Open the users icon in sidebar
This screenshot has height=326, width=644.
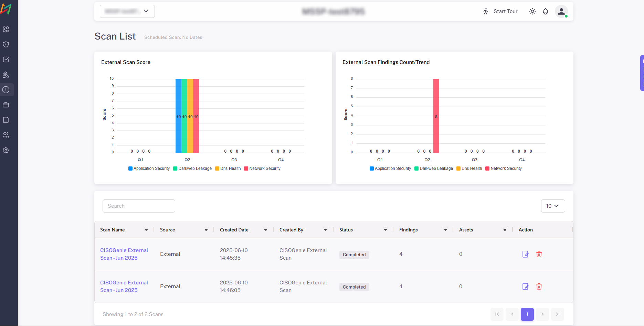(6, 135)
